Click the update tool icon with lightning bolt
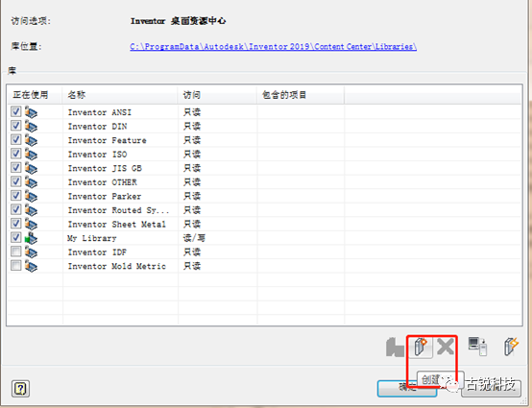Screen dimensions: 532x408 pyautogui.click(x=511, y=347)
